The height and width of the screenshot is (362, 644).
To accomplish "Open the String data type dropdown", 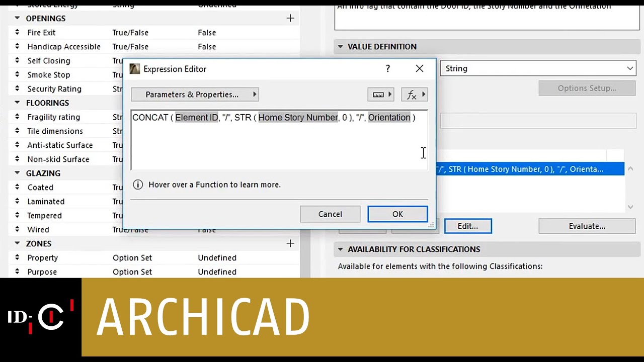I will (x=538, y=68).
